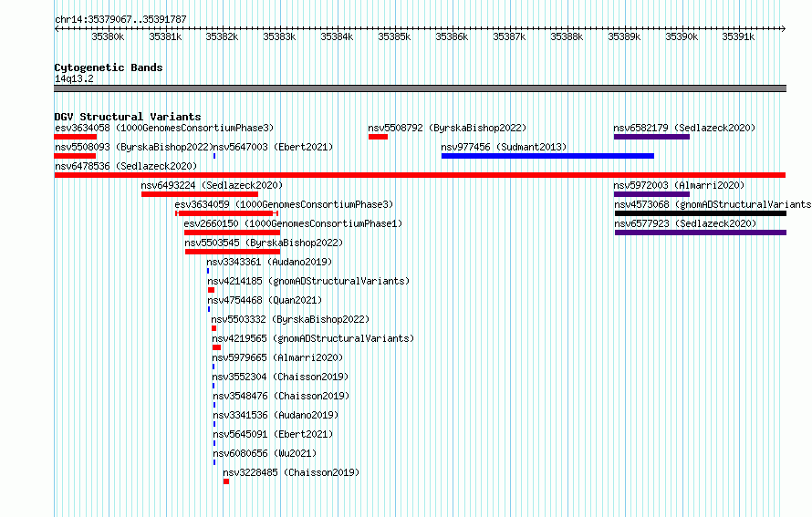Click the 35386k ruler tick label
This screenshot has width=812, height=517.
pos(452,36)
